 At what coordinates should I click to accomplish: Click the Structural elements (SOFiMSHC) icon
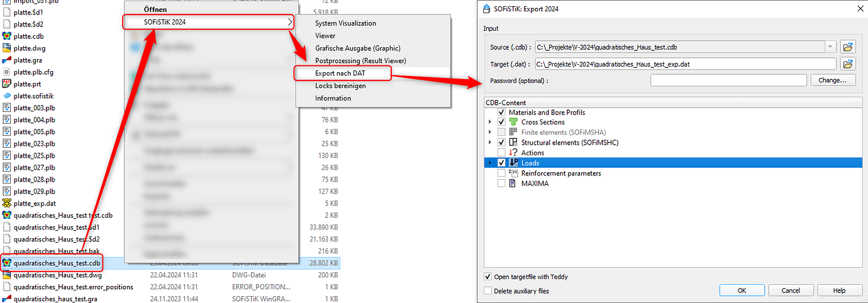(x=513, y=142)
